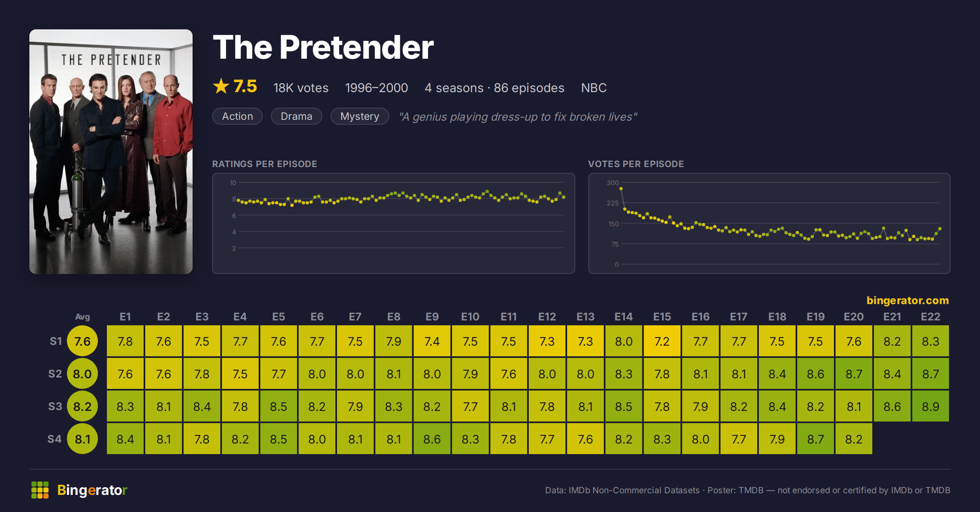The height and width of the screenshot is (512, 980).
Task: Select season 2 episode 20 cell 8.7
Action: click(x=854, y=374)
